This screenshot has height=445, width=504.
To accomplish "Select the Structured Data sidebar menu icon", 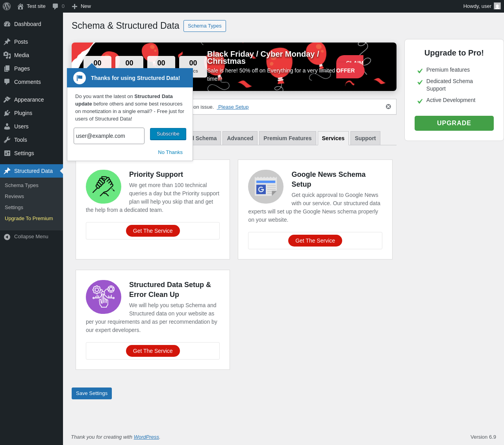I will point(7,171).
